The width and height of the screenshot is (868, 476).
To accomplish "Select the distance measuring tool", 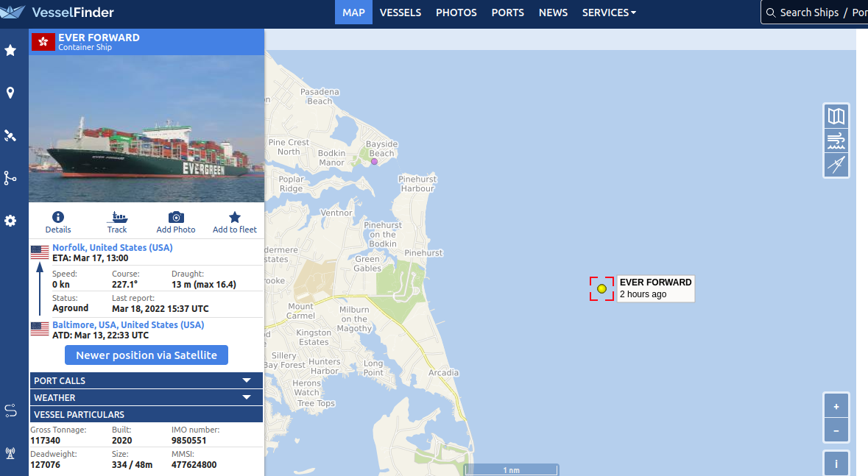I will (x=836, y=165).
